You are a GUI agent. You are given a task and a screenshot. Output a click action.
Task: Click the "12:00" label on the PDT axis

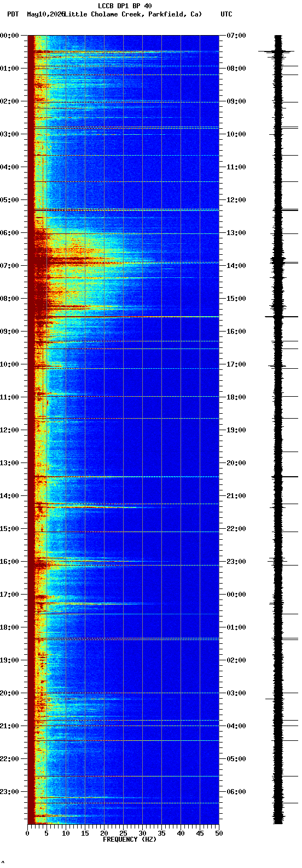[x=9, y=430]
